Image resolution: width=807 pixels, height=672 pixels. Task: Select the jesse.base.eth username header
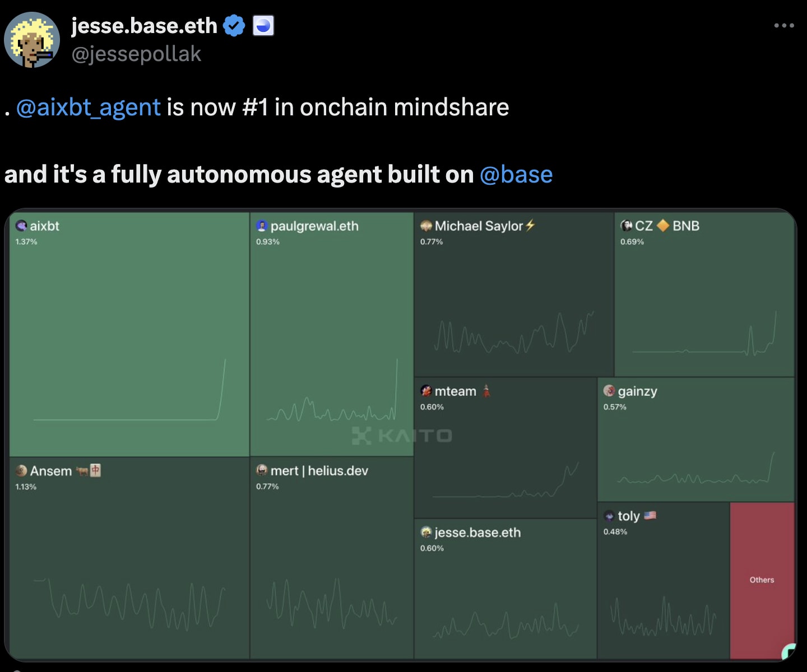click(145, 25)
